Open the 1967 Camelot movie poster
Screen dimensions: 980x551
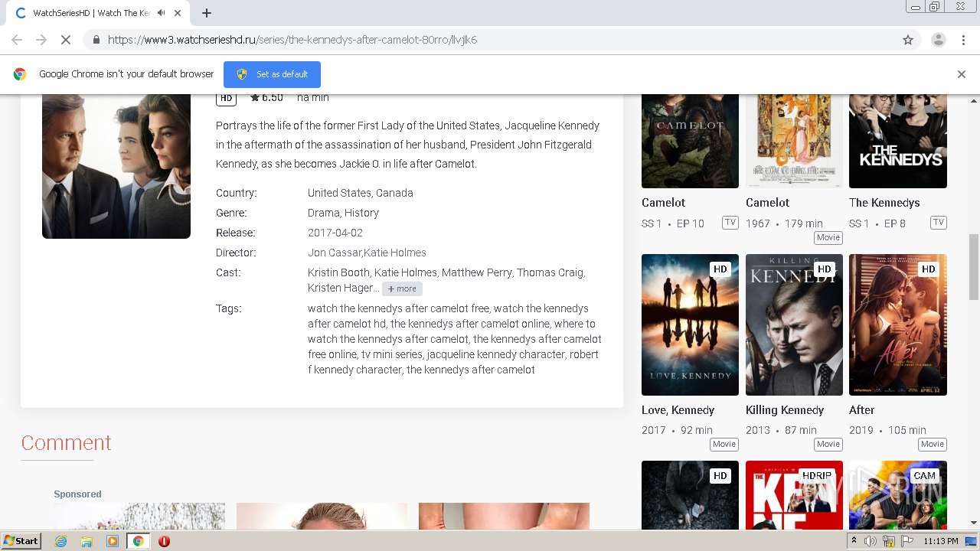[794, 141]
